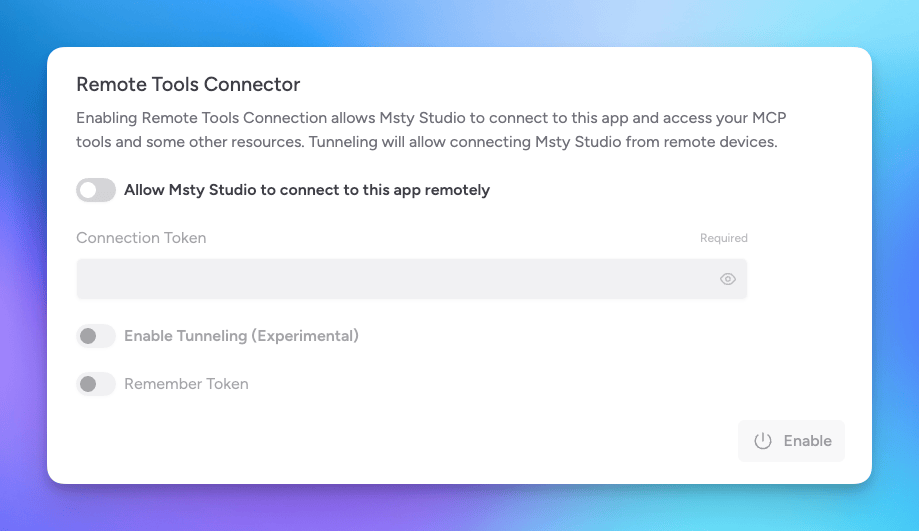Toggle Allow Msty Studio to connect remotely
The image size is (919, 531).
(x=96, y=190)
